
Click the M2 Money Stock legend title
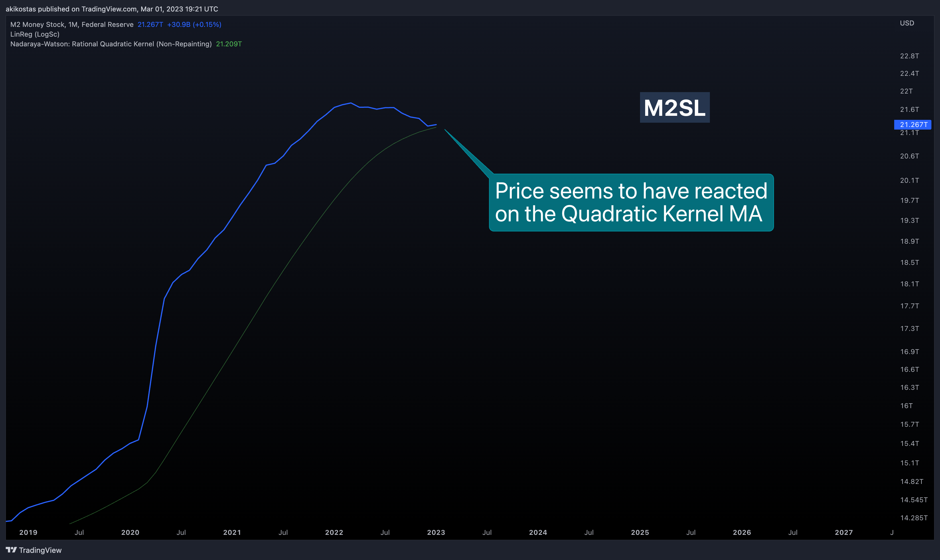coord(72,25)
